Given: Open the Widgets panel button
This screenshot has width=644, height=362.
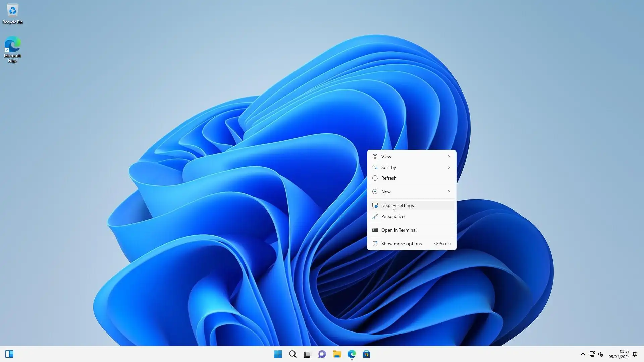Looking at the screenshot, I should pos(9,354).
